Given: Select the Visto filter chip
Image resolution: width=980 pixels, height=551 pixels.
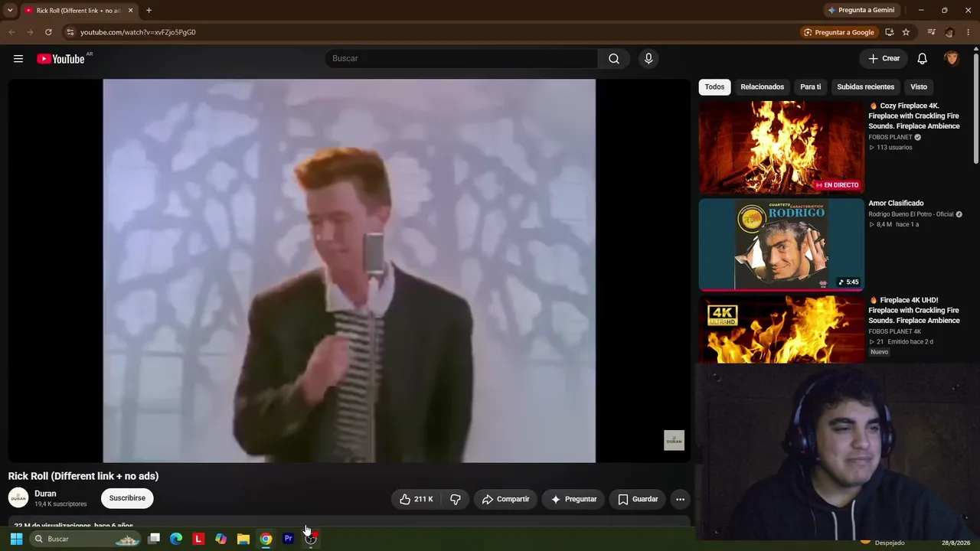Looking at the screenshot, I should [x=919, y=87].
